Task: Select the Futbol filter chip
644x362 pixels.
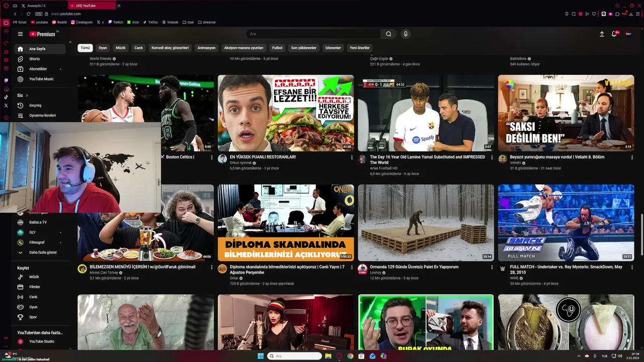Action: coord(277,48)
